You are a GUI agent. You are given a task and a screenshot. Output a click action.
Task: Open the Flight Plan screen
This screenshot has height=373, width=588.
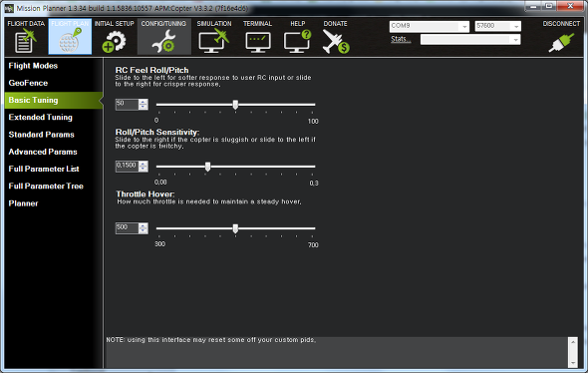point(70,37)
